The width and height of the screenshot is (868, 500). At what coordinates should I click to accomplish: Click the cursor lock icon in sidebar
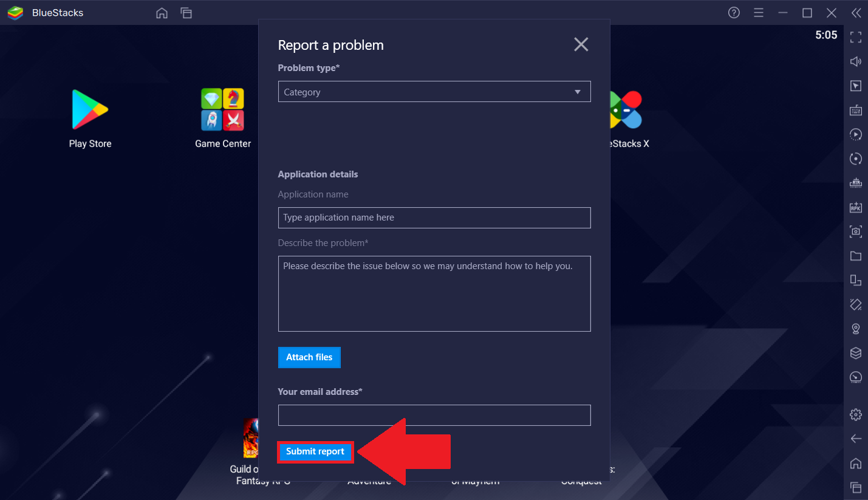856,86
